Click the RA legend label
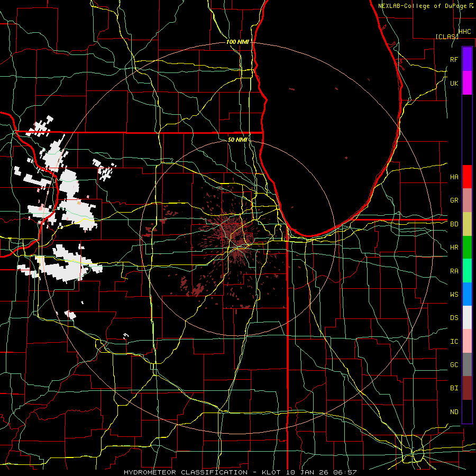This screenshot has width=476, height=476. (454, 271)
